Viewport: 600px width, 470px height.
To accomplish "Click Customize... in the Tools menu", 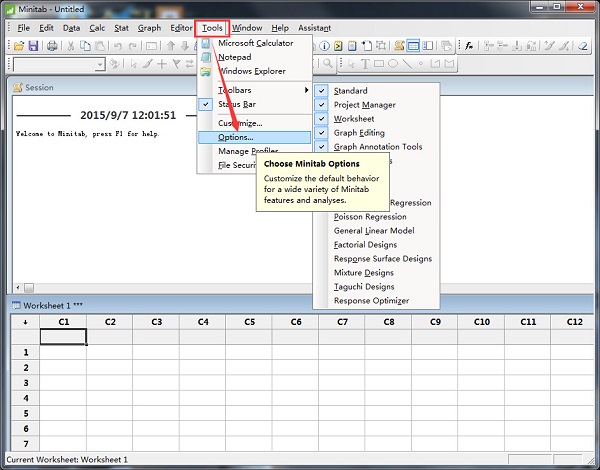I will point(240,123).
